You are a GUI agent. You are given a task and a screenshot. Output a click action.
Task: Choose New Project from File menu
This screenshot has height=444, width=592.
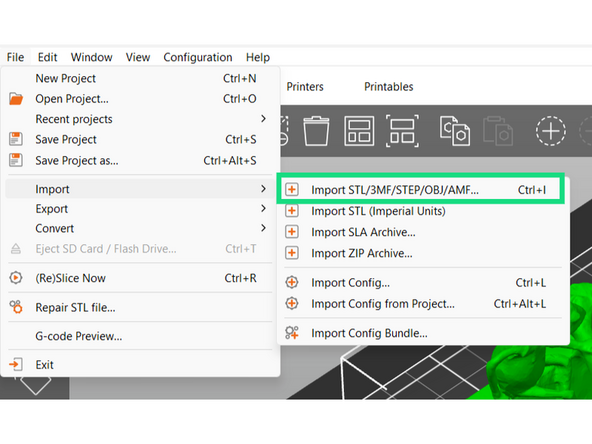pyautogui.click(x=140, y=78)
